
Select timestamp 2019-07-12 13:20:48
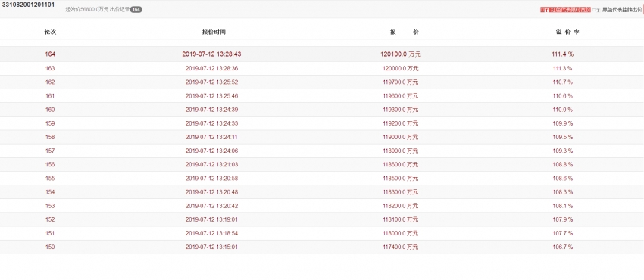(x=211, y=192)
